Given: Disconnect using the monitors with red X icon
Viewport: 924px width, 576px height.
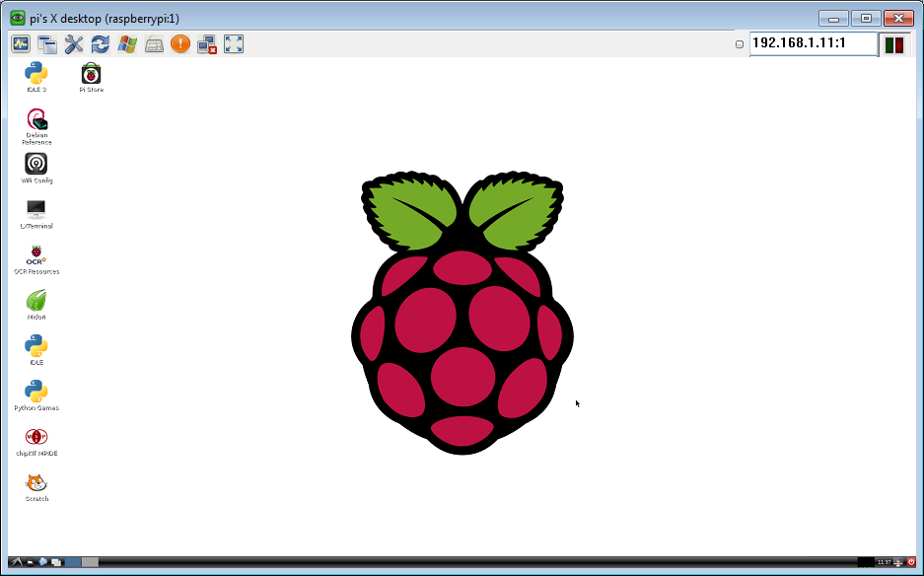Looking at the screenshot, I should tap(206, 43).
